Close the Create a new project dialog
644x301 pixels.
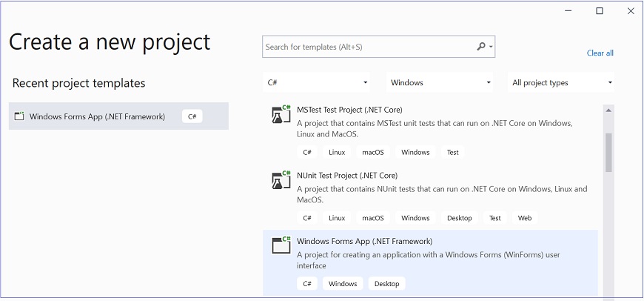(x=630, y=10)
